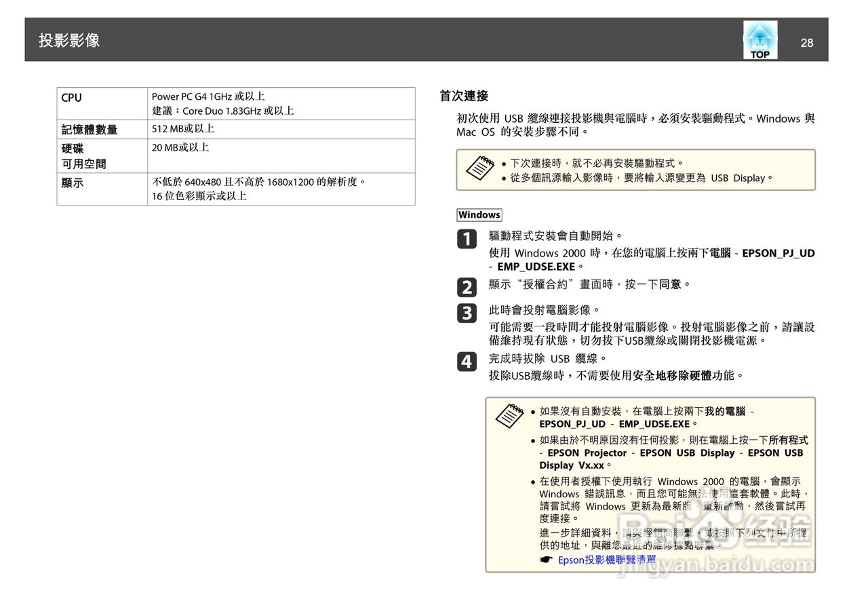Click the 初次使用 USB 纜線 intro paragraph
Image resolution: width=868 pixels, height=614 pixels.
click(635, 125)
